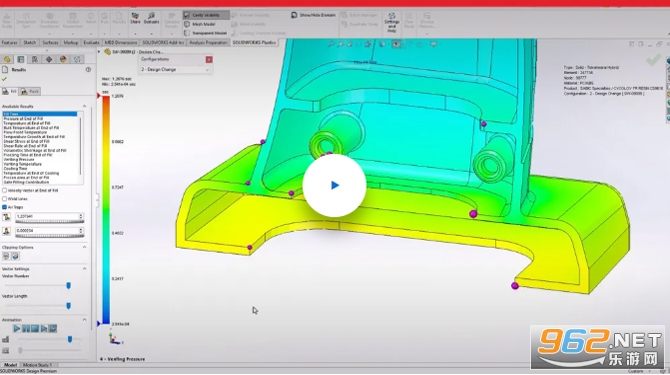Open the Surfaces tab
This screenshot has height=375, width=670.
(50, 43)
